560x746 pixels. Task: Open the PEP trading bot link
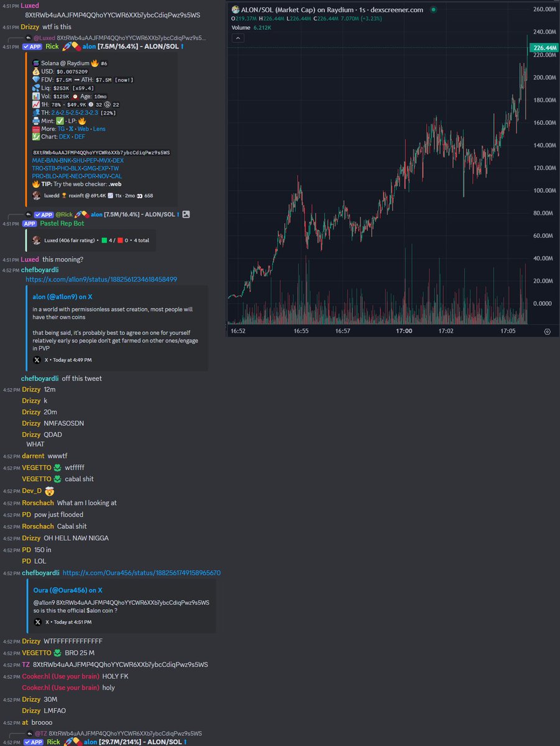pyautogui.click(x=92, y=160)
